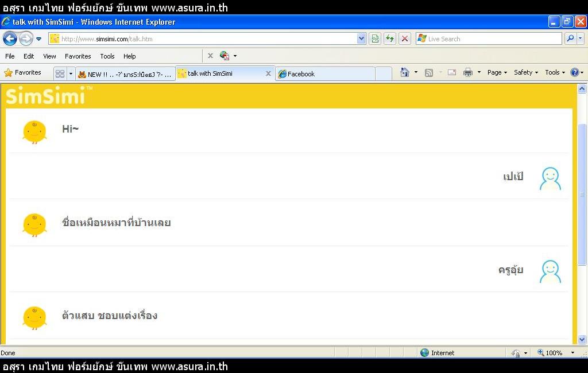Open the tab list dropdown arrow
The width and height of the screenshot is (588, 373).
coord(71,73)
